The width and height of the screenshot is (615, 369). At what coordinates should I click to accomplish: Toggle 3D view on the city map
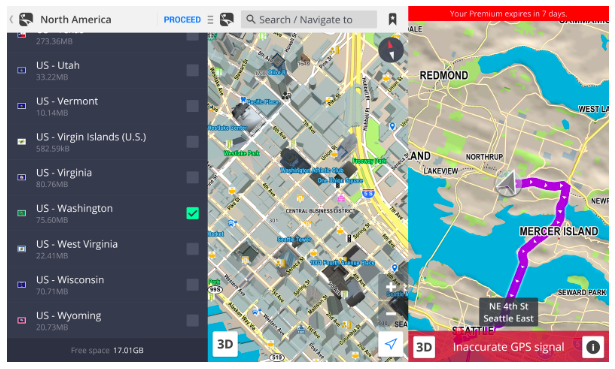[x=225, y=344]
